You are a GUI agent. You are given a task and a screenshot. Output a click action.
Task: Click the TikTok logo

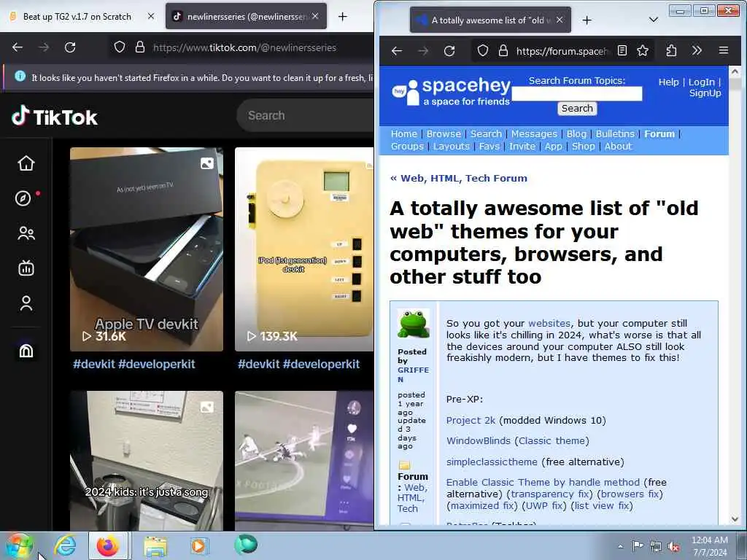coord(55,117)
